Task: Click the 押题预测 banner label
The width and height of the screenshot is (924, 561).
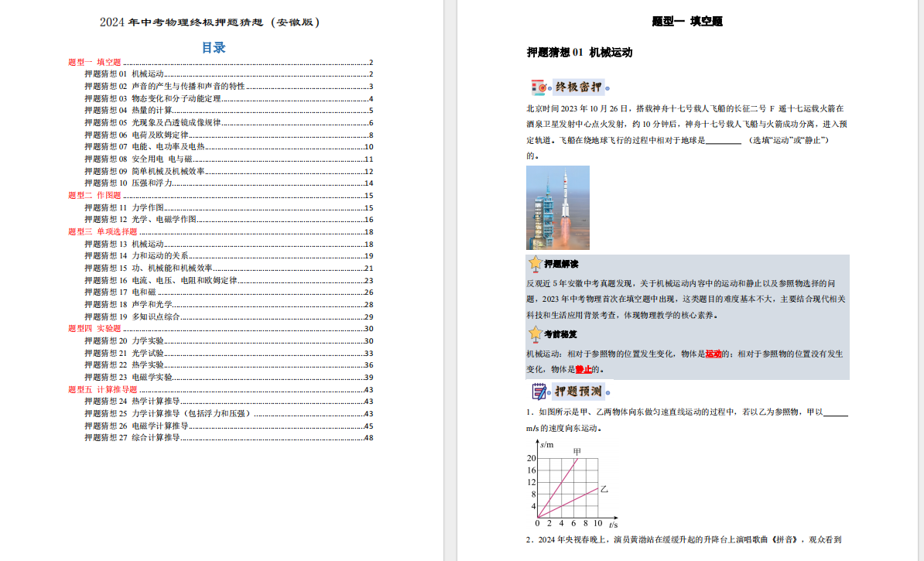Action: click(x=579, y=392)
